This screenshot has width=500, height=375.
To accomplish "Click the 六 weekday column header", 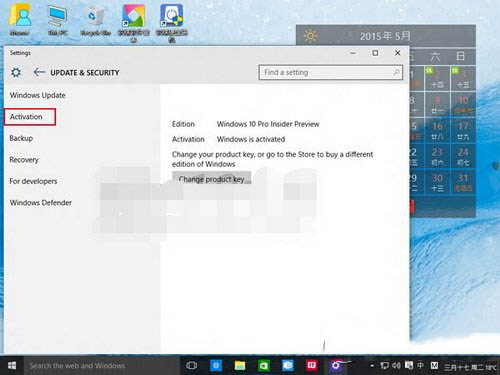I will click(435, 56).
